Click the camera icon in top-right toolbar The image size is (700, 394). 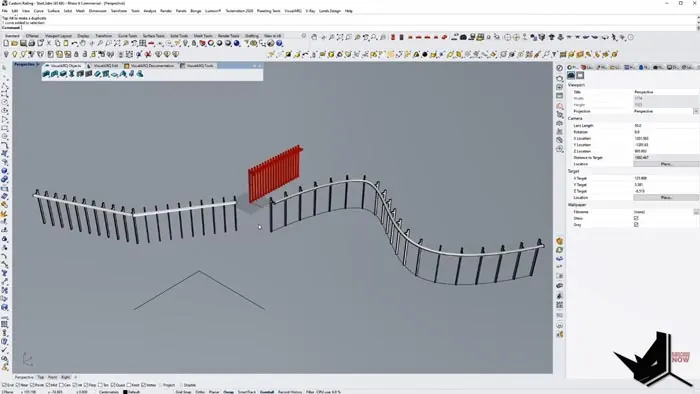click(463, 37)
